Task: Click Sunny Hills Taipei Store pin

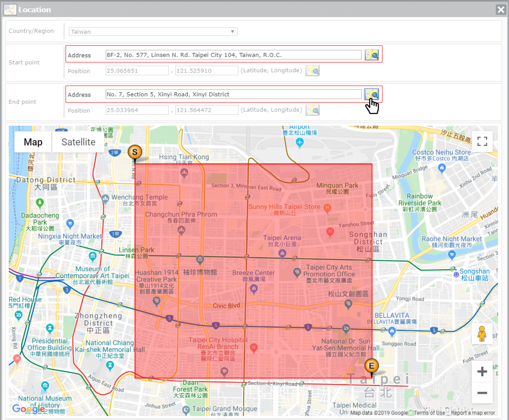Action: [x=327, y=208]
